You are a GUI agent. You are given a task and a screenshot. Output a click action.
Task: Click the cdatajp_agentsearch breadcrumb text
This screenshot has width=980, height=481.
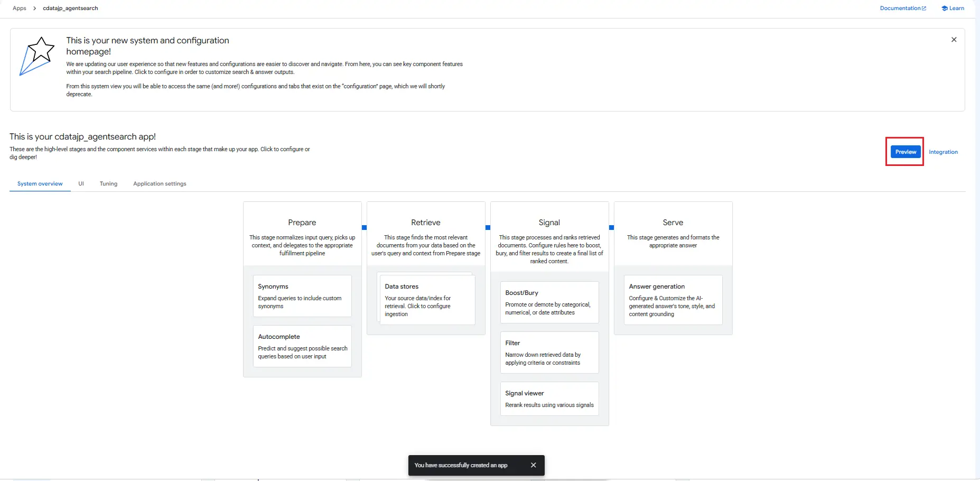(x=70, y=8)
